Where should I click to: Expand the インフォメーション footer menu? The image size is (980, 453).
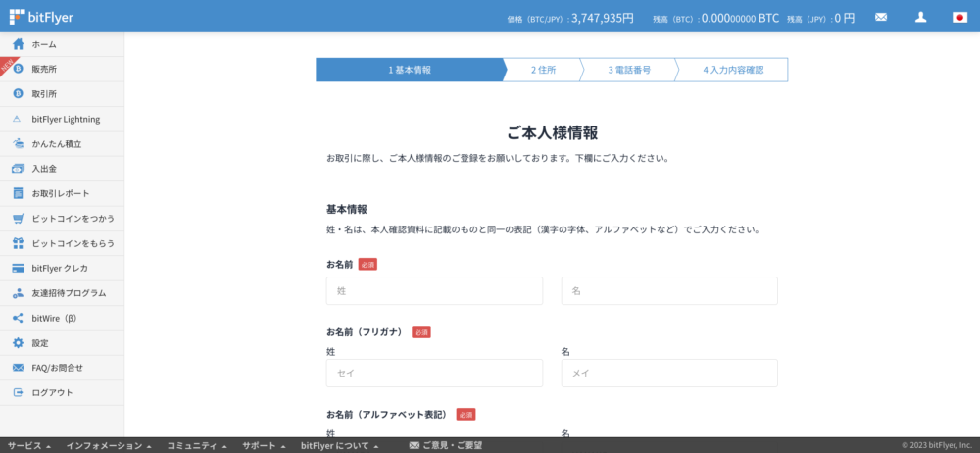point(108,445)
